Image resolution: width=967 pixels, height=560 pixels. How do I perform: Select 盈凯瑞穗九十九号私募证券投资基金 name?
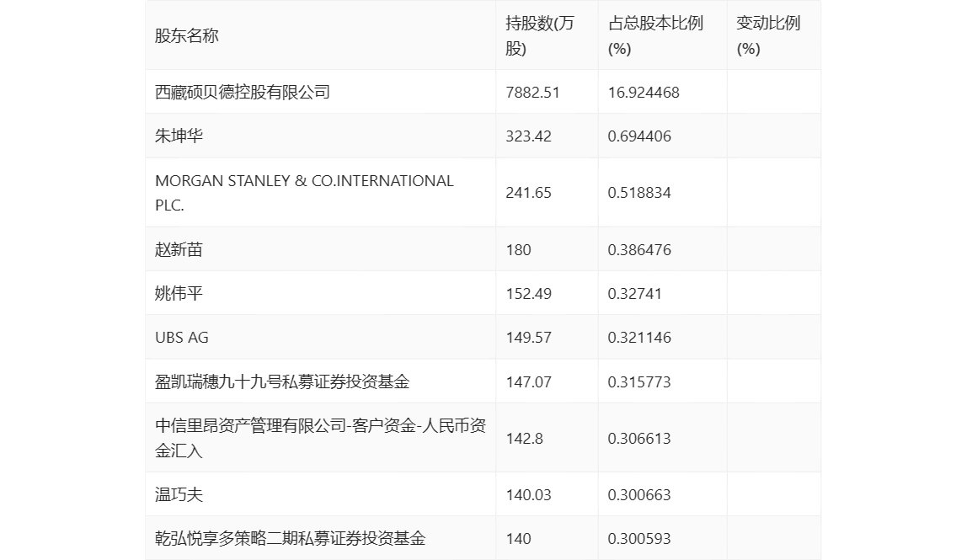tap(282, 381)
